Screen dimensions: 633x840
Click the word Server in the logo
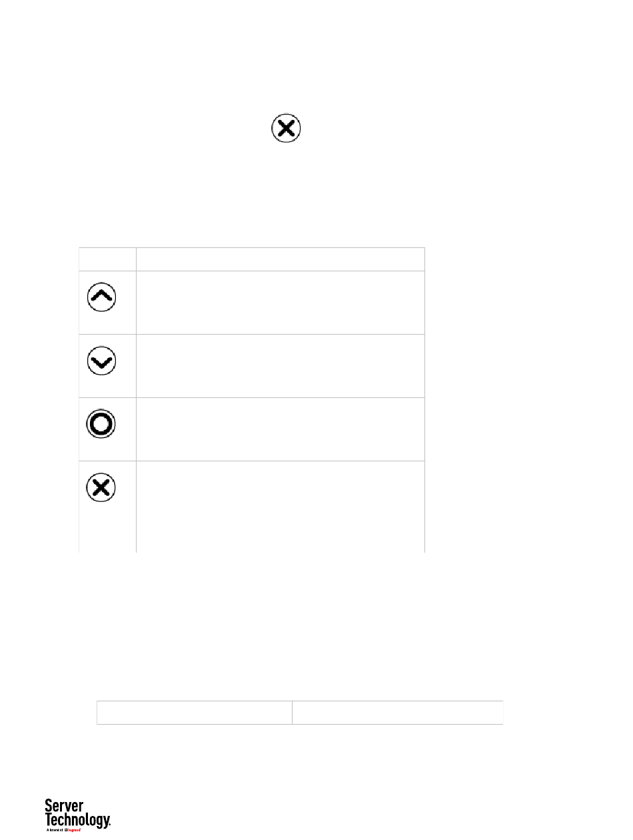point(65,806)
